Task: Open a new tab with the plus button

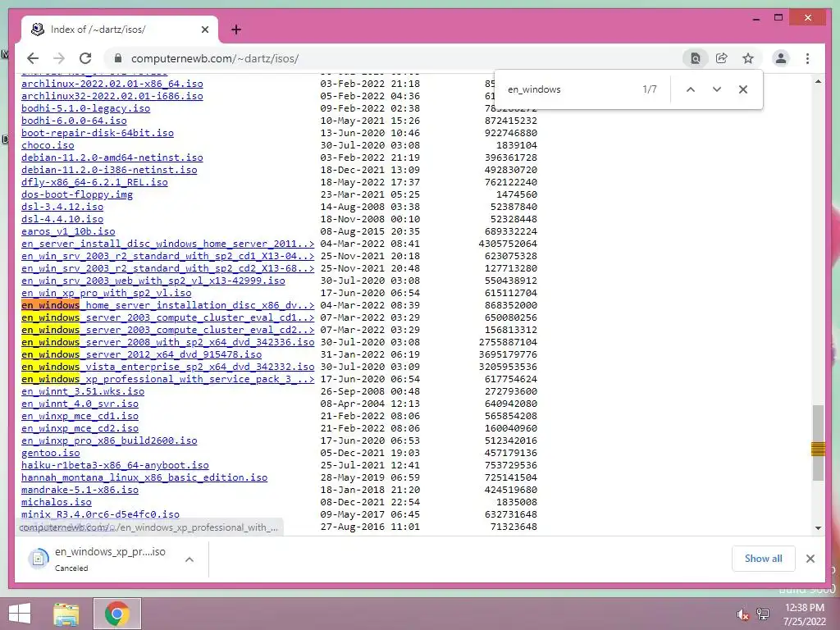Action: pos(236,30)
